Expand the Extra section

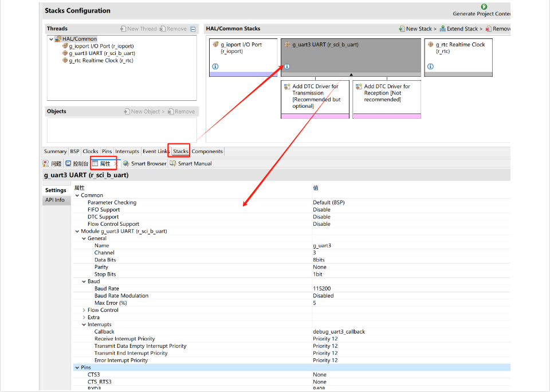pyautogui.click(x=84, y=317)
